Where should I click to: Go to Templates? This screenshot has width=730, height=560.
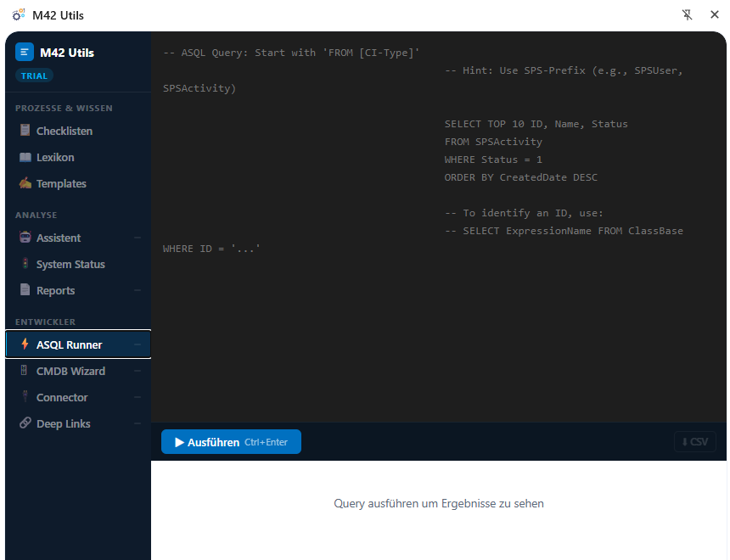click(x=78, y=183)
